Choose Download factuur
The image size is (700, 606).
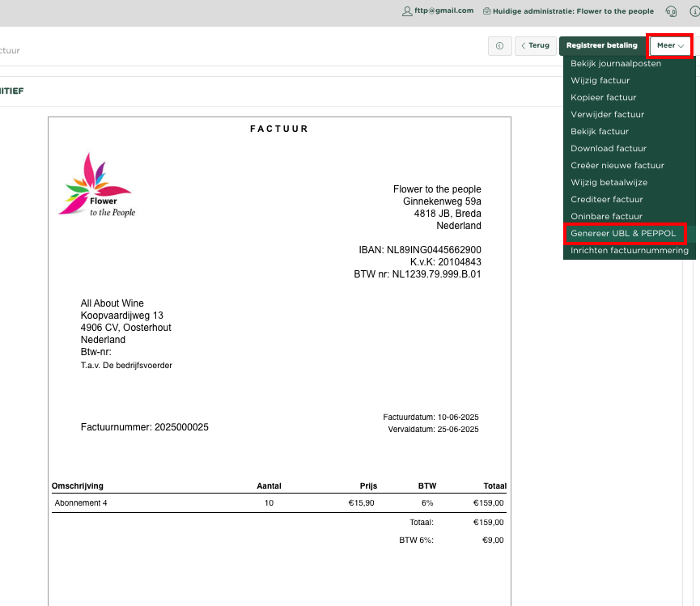tap(608, 148)
